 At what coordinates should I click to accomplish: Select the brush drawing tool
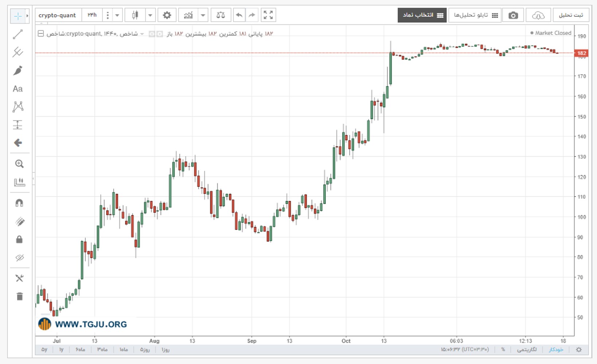coord(18,70)
